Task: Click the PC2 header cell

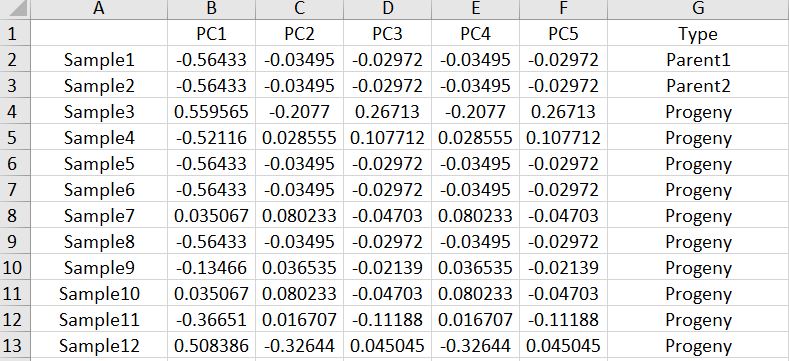Action: 299,34
